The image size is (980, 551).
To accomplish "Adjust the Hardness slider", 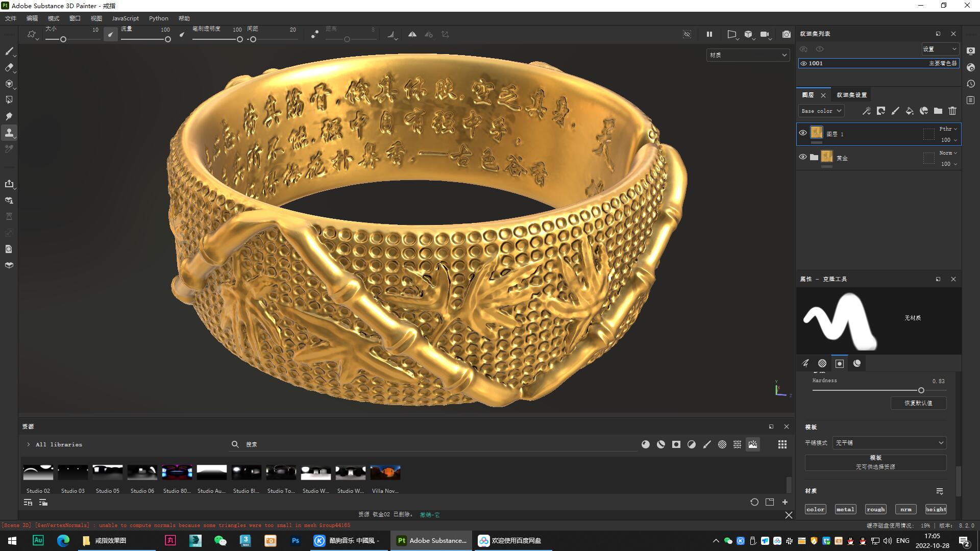I will [921, 390].
